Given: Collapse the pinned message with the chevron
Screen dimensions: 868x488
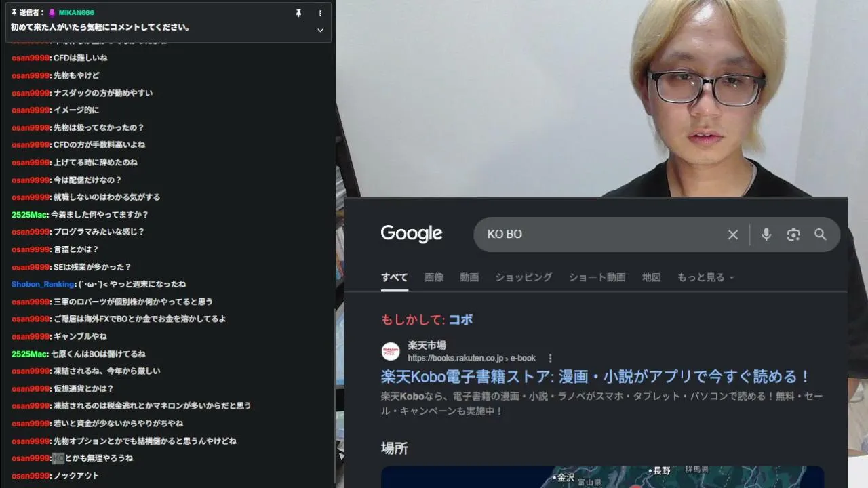Looking at the screenshot, I should (320, 30).
